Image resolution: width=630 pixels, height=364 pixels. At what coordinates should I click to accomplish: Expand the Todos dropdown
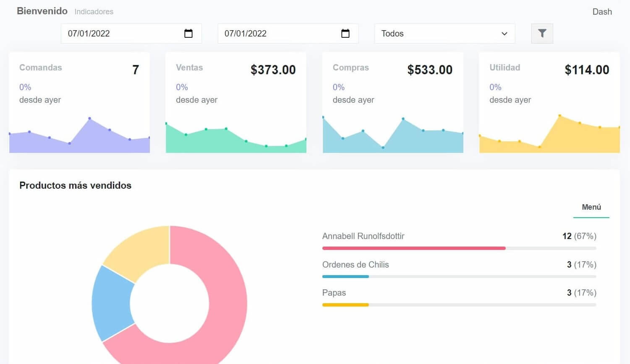[x=444, y=34]
